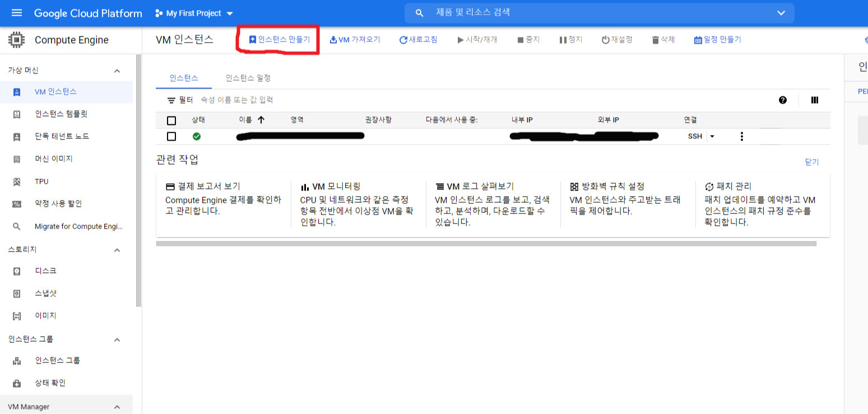This screenshot has width=868, height=414.
Task: Open the SSH connection options dropdown
Action: click(712, 136)
